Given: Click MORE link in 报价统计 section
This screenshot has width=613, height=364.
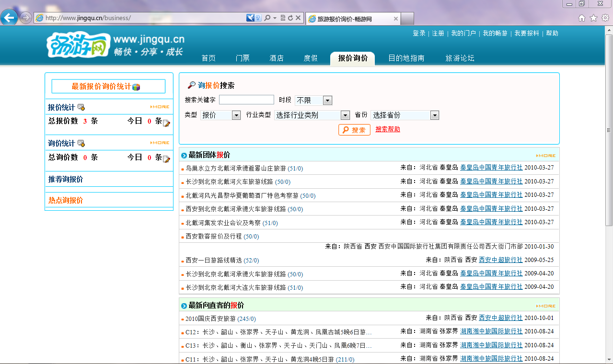Looking at the screenshot, I should tap(160, 107).
